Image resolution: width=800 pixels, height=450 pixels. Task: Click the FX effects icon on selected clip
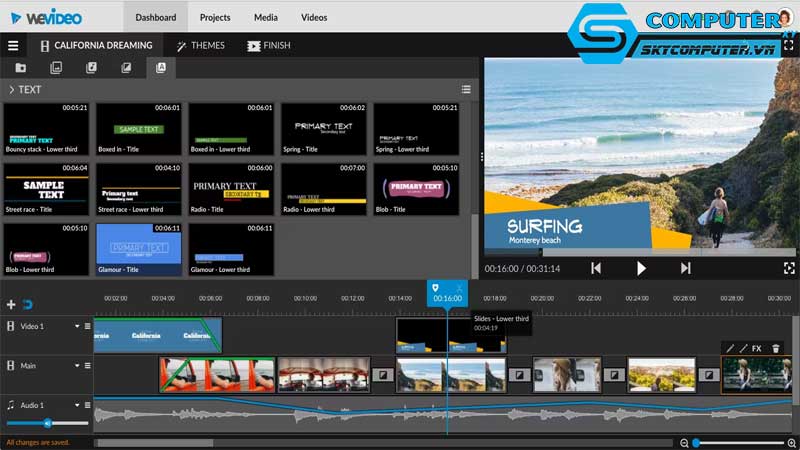tap(756, 348)
